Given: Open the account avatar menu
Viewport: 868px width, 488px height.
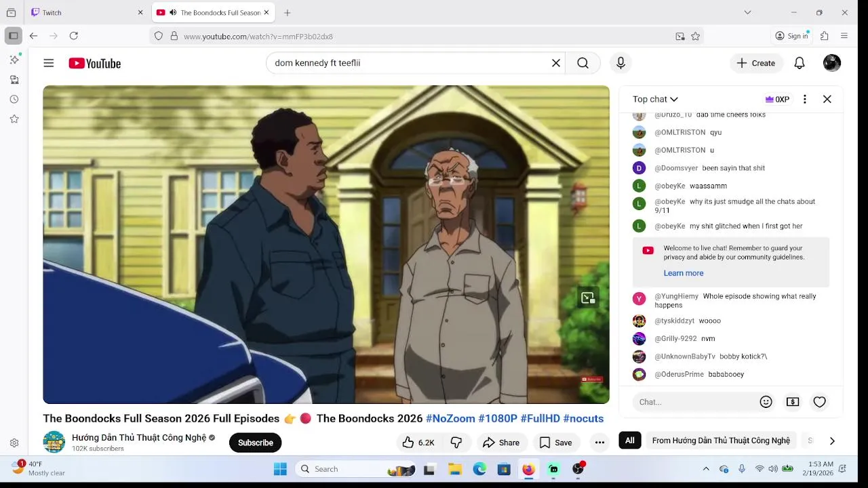Looking at the screenshot, I should 832,63.
